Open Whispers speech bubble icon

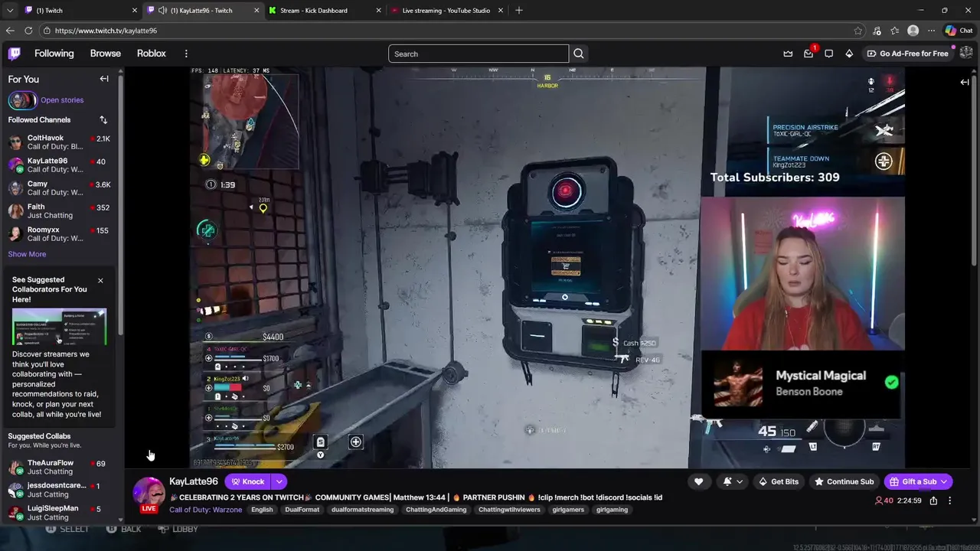(828, 54)
